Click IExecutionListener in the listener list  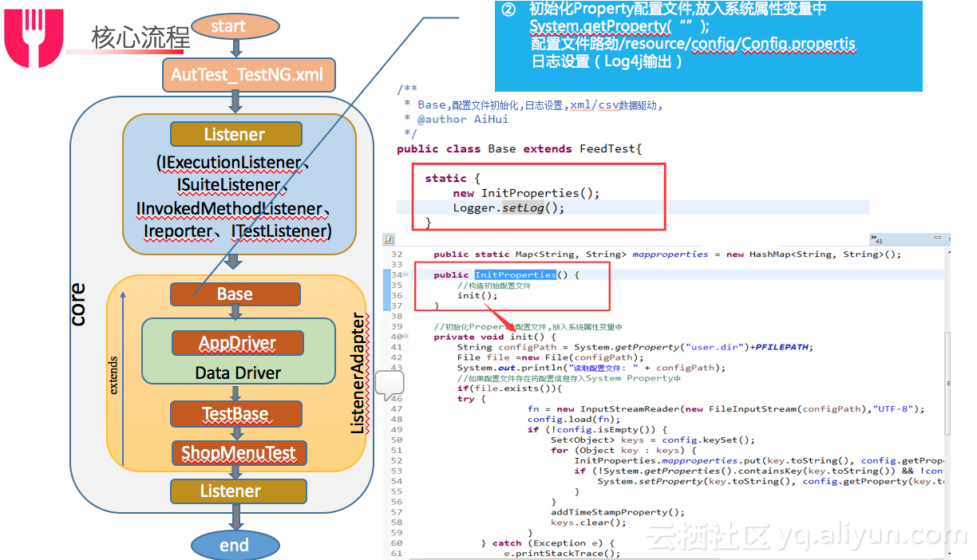pyautogui.click(x=231, y=163)
